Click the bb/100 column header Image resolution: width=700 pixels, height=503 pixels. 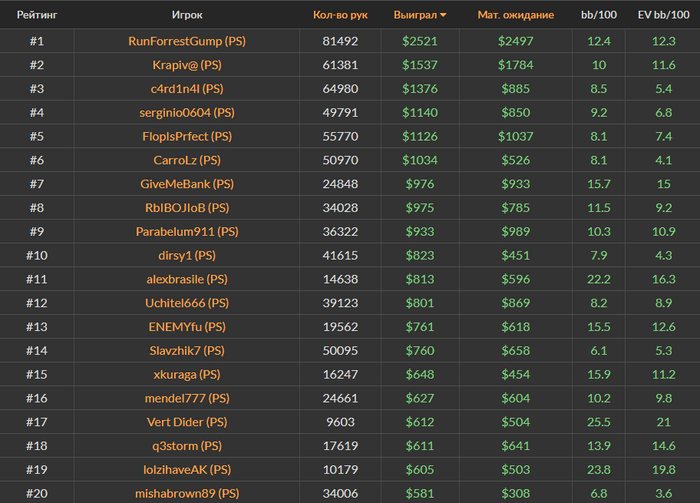point(598,15)
